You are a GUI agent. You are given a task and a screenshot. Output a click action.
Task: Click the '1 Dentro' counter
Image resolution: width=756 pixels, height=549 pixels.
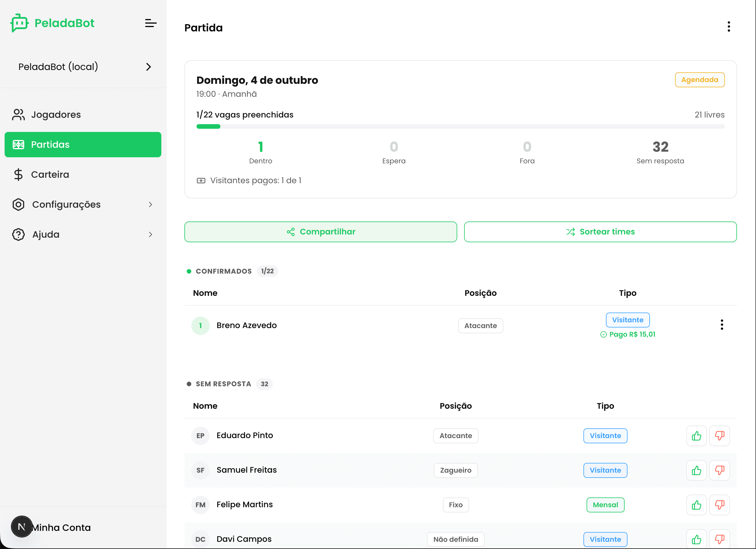pyautogui.click(x=261, y=153)
